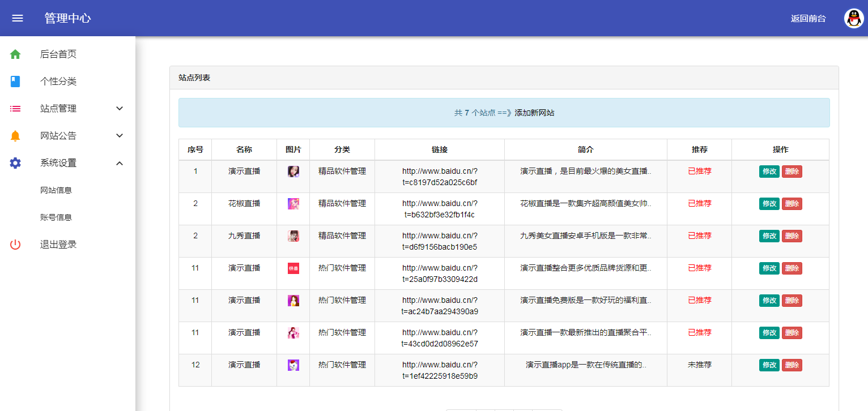Viewport: 868px width, 411px height.
Task: Click the hamburger menu icon
Action: (x=18, y=18)
